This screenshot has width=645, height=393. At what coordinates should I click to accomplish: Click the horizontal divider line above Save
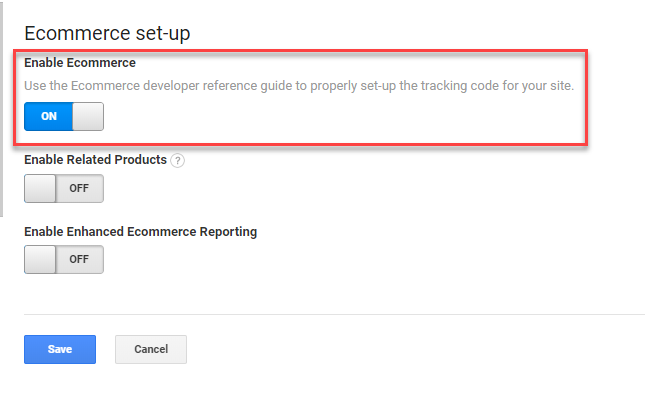pos(334,314)
